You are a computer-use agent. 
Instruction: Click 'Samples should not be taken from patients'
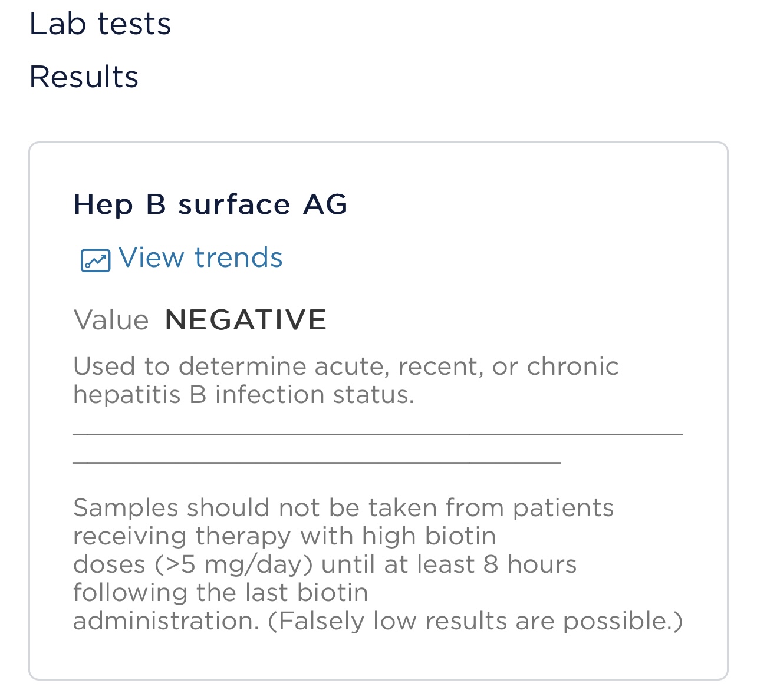pos(344,508)
